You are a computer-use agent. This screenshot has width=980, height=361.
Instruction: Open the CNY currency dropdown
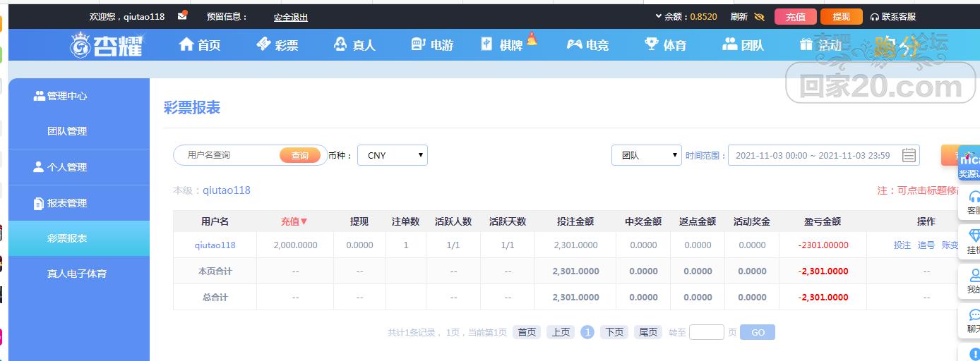(393, 155)
